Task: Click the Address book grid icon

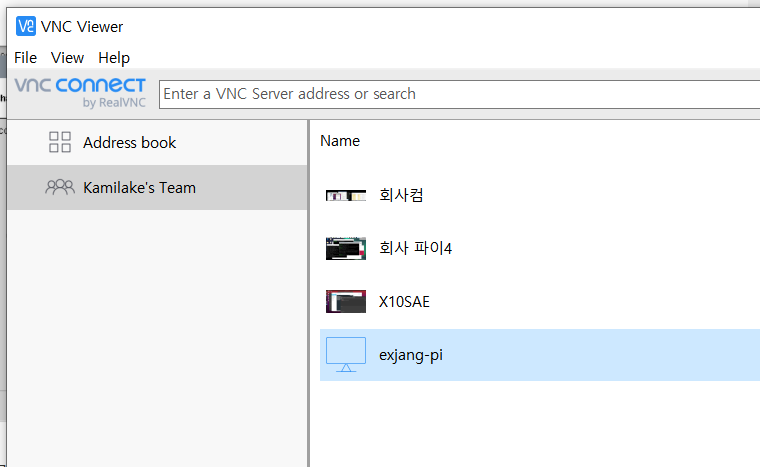Action: [x=60, y=142]
